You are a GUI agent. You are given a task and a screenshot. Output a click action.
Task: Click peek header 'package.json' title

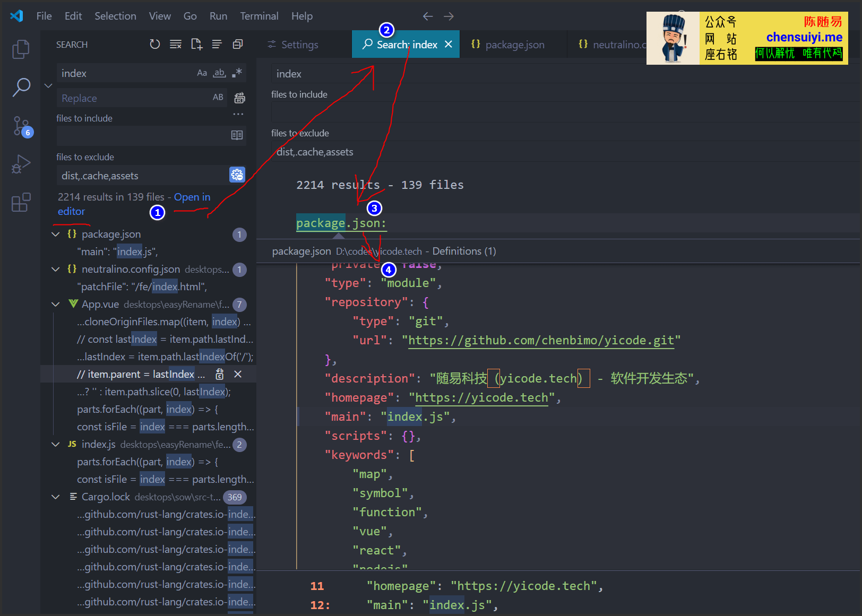301,251
